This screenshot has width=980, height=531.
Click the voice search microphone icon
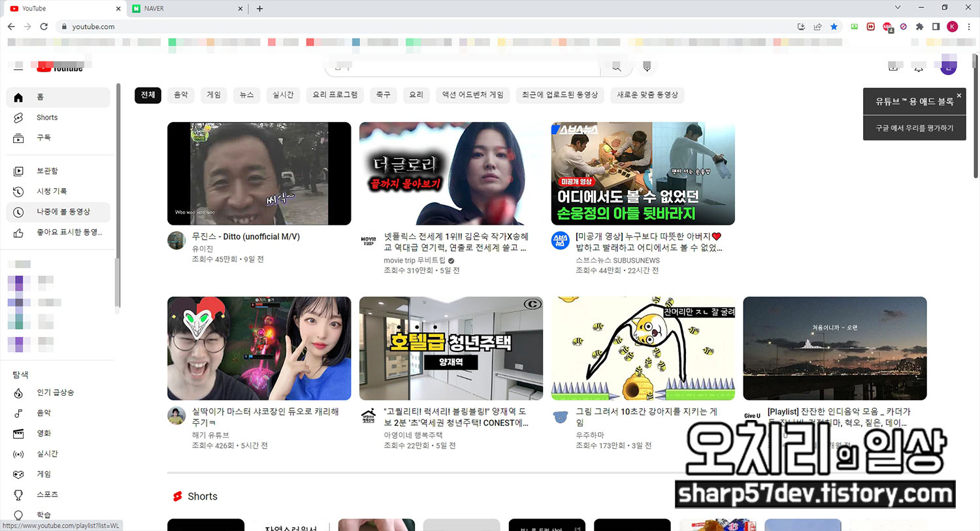point(647,67)
